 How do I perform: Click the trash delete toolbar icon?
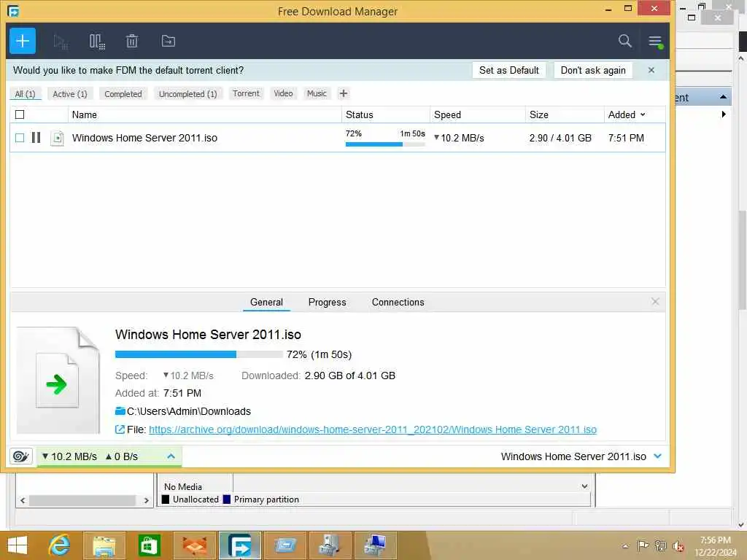(x=132, y=42)
